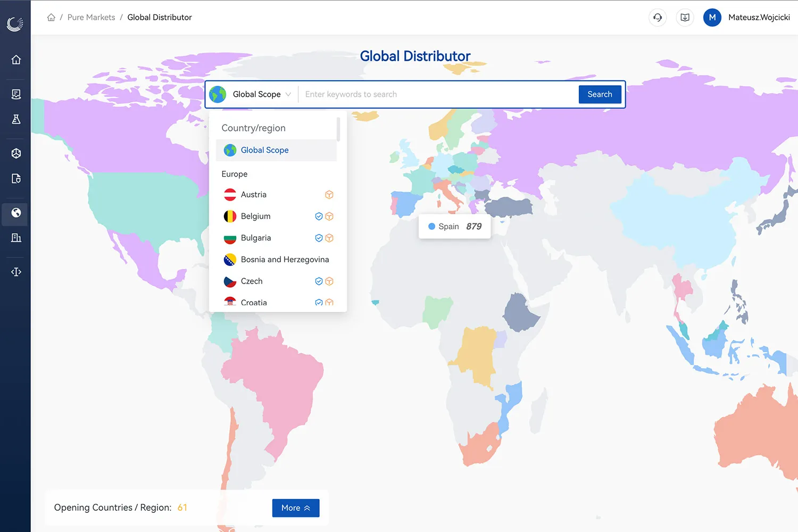Open the package cube icon in sidebar
This screenshot has width=798, height=532.
click(16, 153)
